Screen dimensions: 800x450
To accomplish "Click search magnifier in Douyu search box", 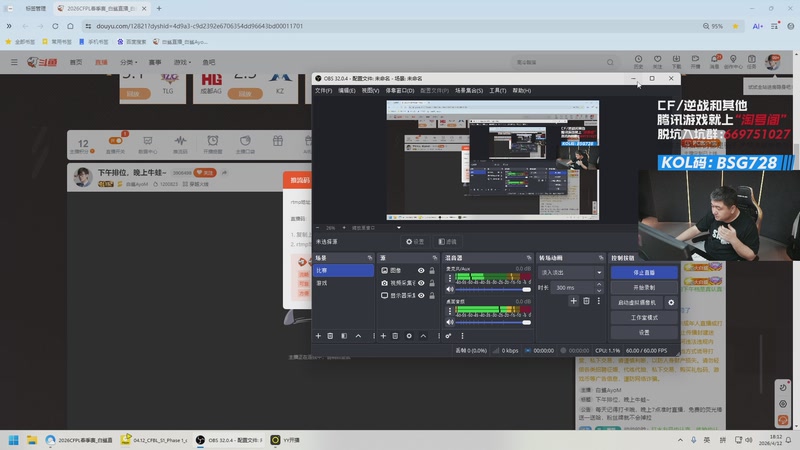I will coord(610,62).
